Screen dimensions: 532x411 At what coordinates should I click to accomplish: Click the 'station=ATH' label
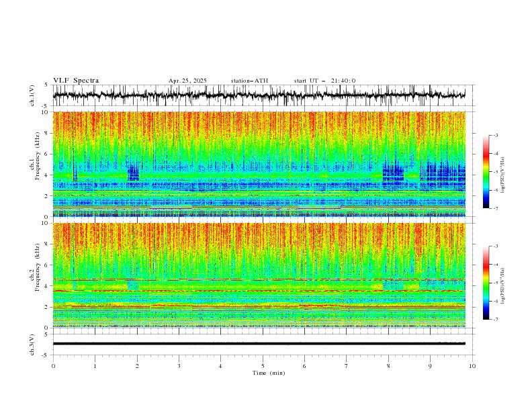coord(249,81)
